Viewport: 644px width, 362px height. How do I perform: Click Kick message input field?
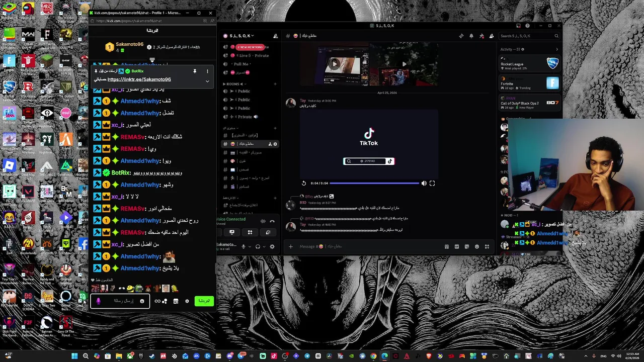[120, 301]
